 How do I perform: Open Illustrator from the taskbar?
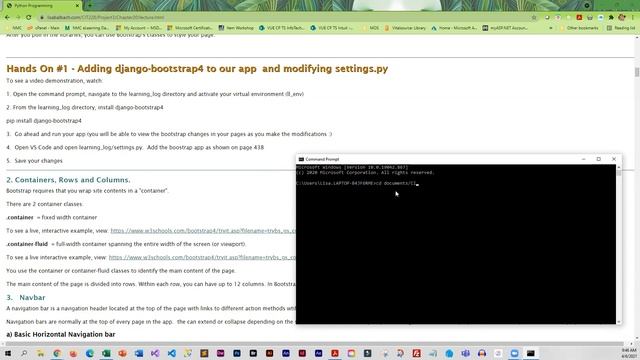269,353
